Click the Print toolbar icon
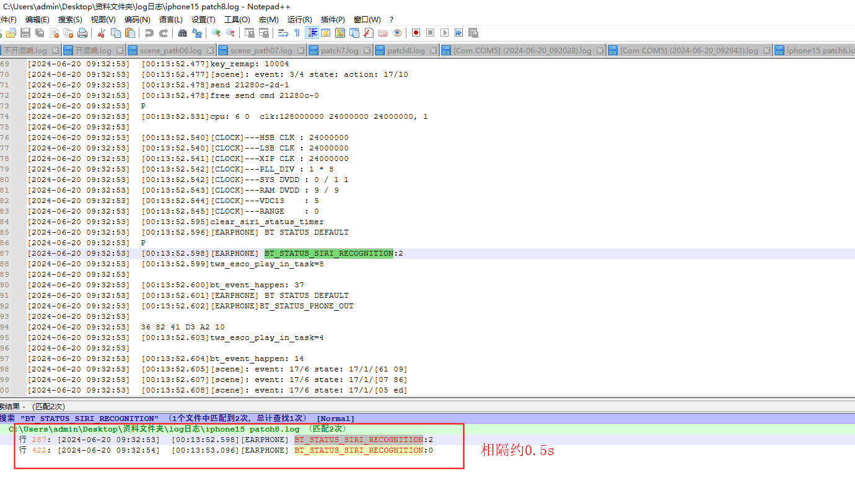Image resolution: width=855 pixels, height=504 pixels. (x=82, y=33)
